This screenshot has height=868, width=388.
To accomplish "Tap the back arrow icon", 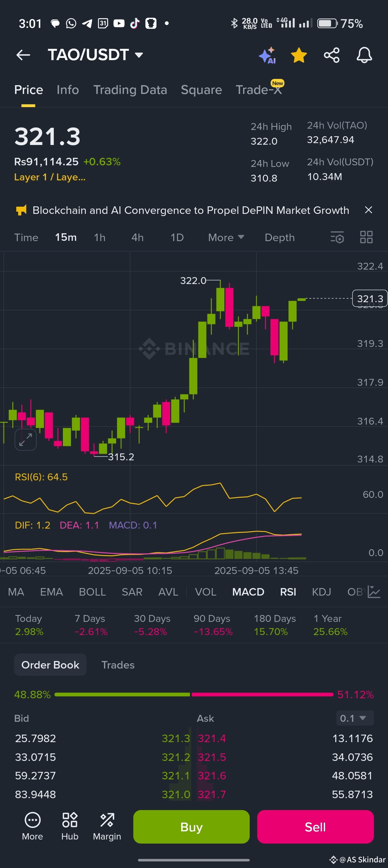I will [x=23, y=55].
